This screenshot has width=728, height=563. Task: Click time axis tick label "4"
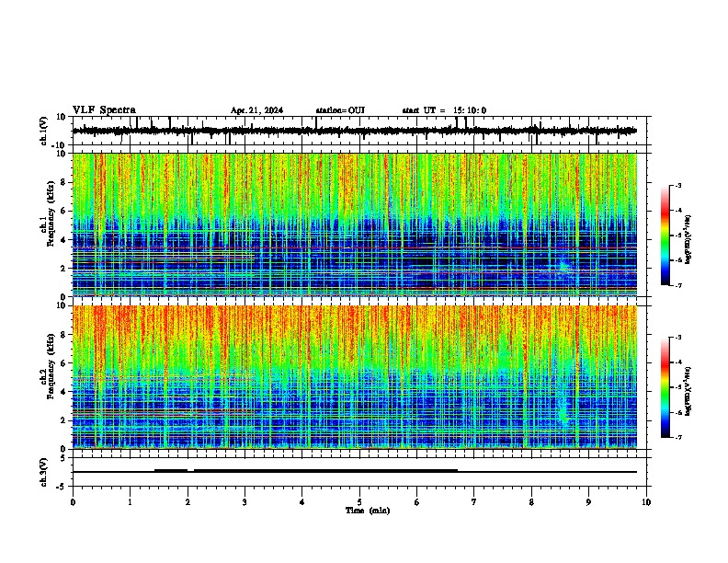coord(302,502)
